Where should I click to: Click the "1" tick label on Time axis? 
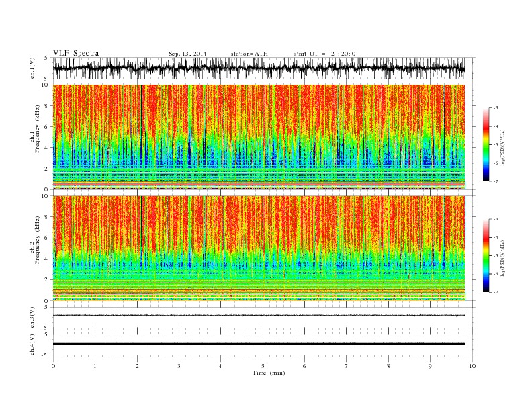click(95, 366)
